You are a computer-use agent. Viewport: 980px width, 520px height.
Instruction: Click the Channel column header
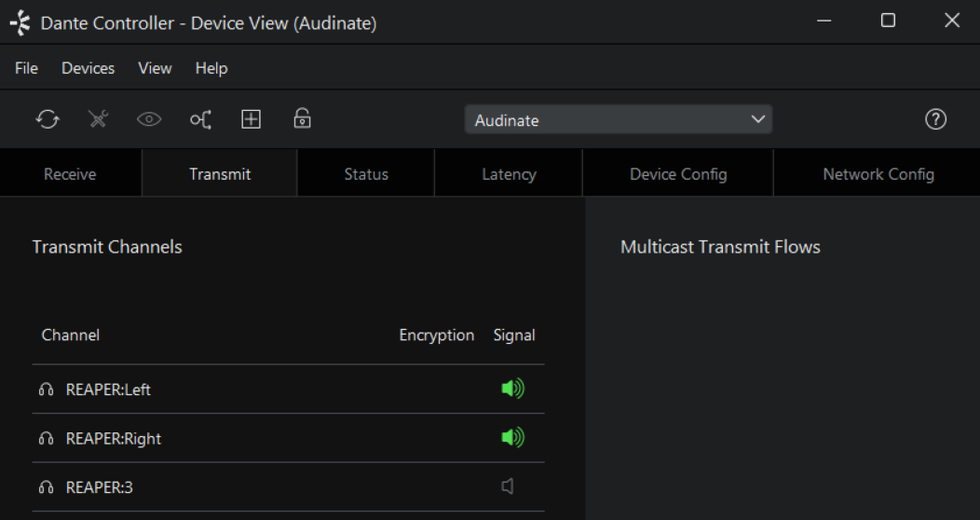coord(71,335)
